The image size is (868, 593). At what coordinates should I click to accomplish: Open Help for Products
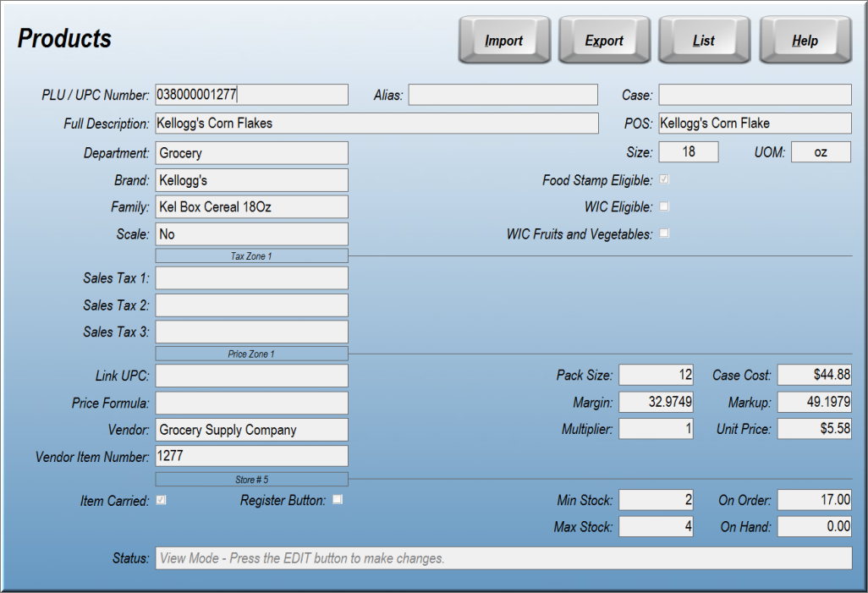tap(805, 40)
